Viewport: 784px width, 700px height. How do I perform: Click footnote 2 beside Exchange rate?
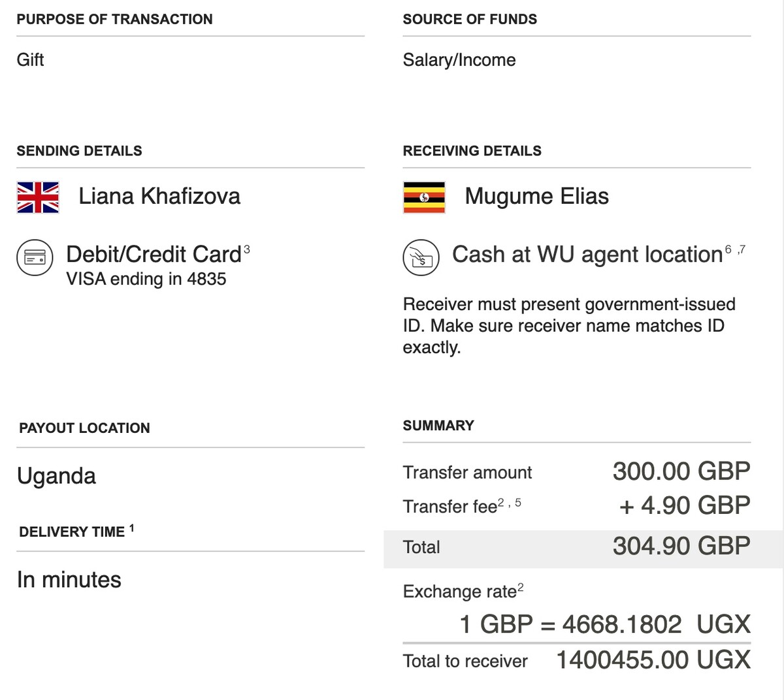click(x=521, y=587)
